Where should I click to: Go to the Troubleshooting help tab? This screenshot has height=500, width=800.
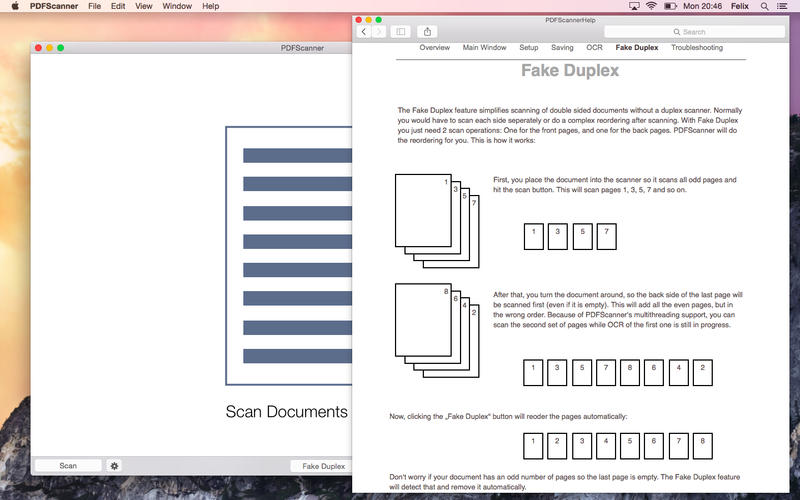pos(697,48)
